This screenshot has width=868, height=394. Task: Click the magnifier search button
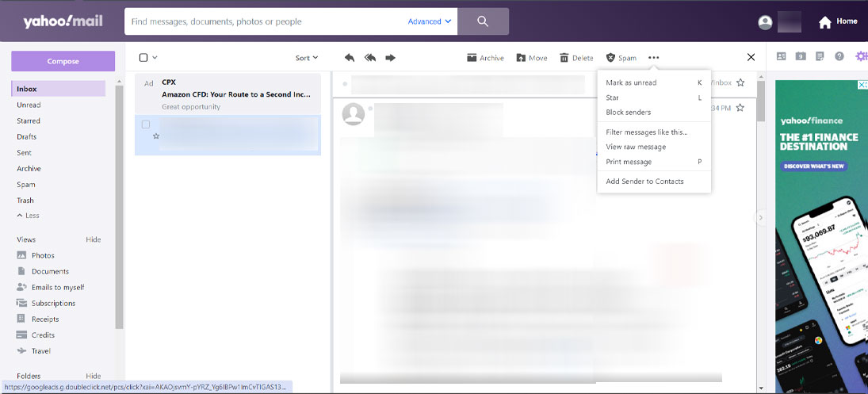click(483, 21)
